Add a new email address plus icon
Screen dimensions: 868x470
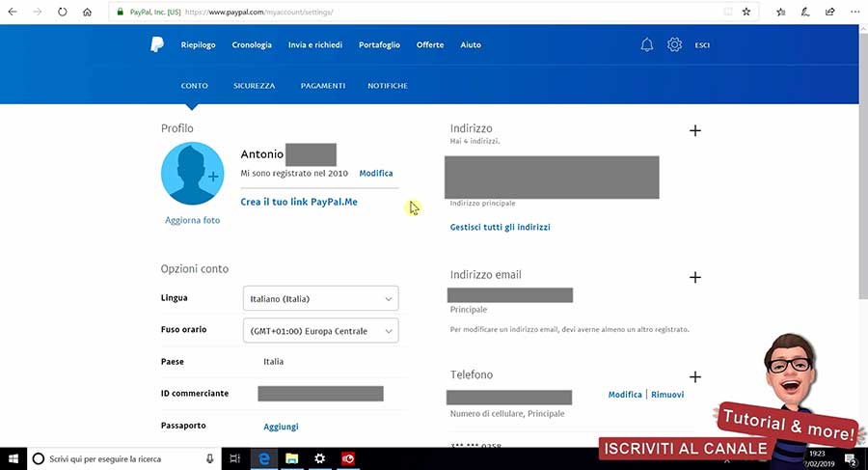pyautogui.click(x=694, y=277)
